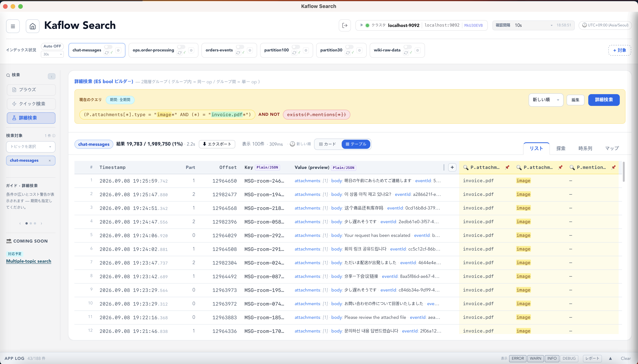Toggle the Auto OFF button
Image resolution: width=638 pixels, height=364 pixels.
coord(52,46)
